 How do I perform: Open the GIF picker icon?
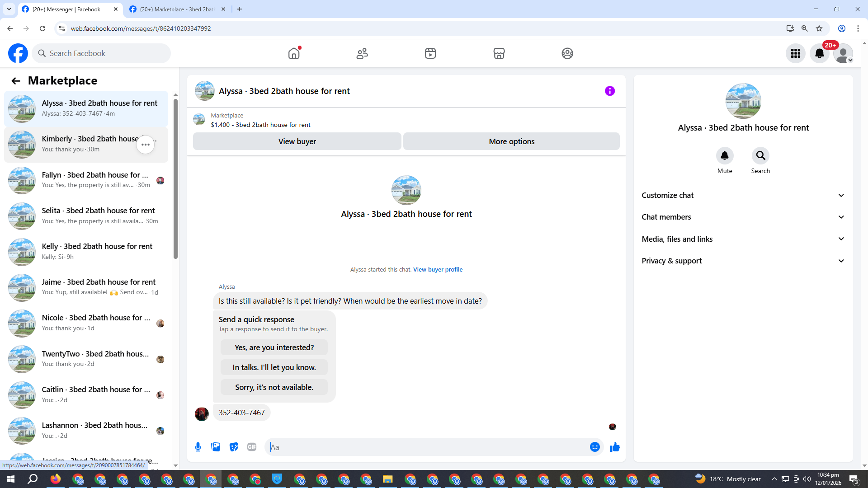coord(252,447)
